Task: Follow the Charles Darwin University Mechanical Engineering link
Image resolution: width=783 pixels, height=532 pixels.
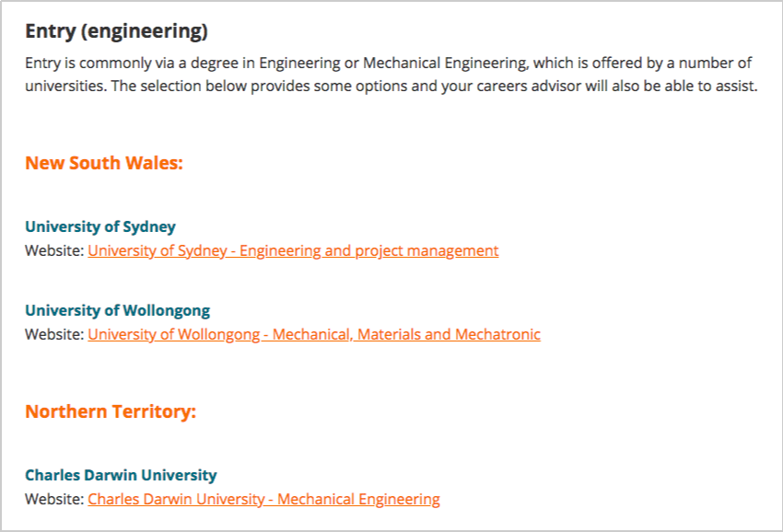Action: coord(263,499)
